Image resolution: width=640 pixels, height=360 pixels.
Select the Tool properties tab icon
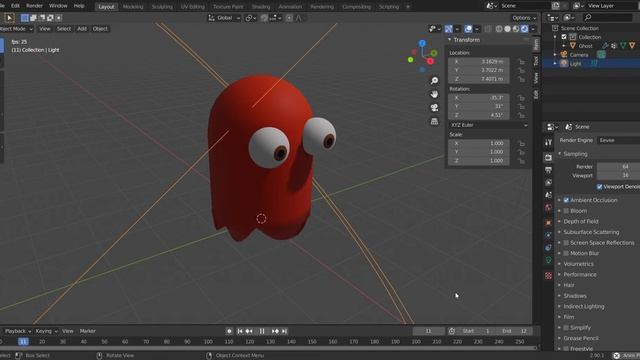click(548, 142)
